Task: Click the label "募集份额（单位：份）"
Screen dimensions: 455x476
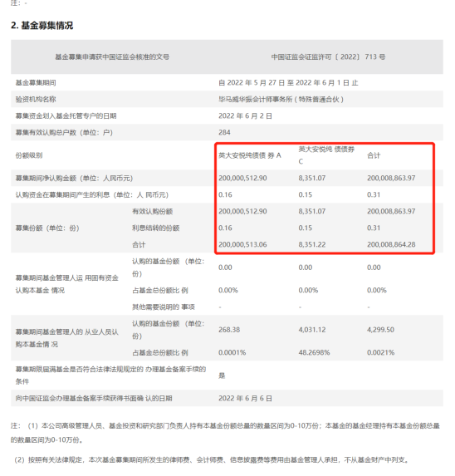Action: point(47,228)
